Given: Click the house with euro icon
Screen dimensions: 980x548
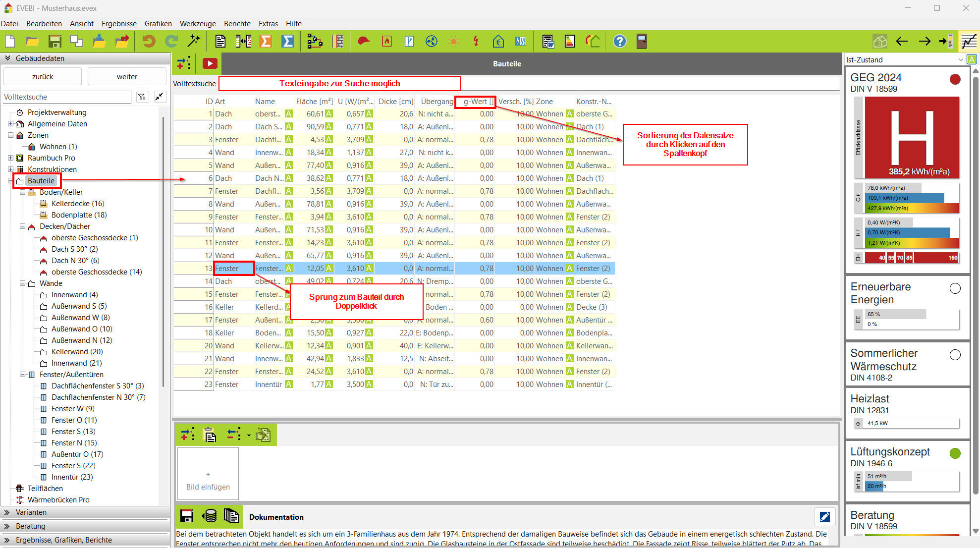Looking at the screenshot, I should click(498, 41).
